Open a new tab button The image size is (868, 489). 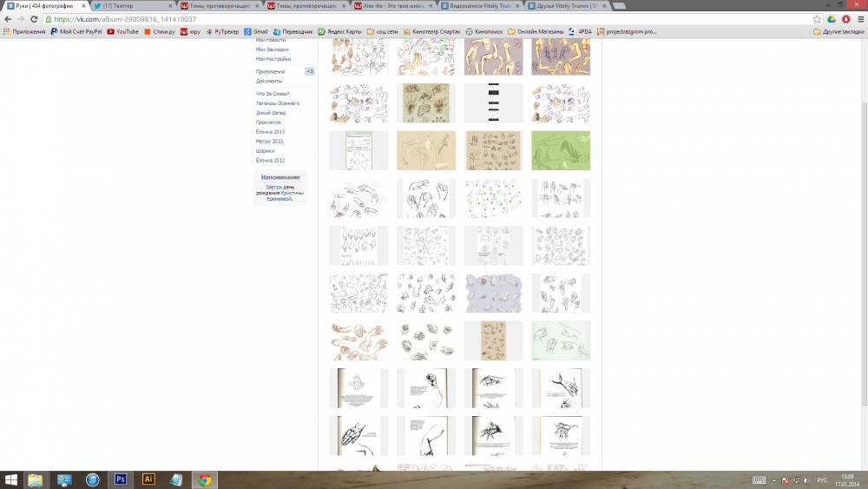(620, 5)
